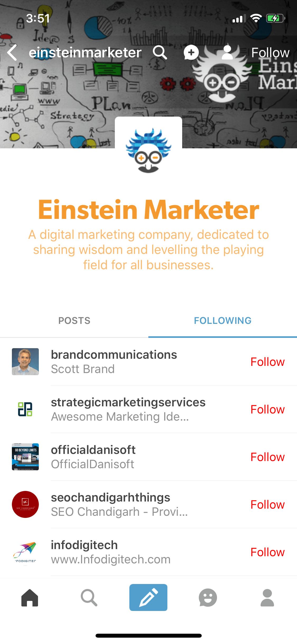Open infodigitech blog entry
This screenshot has height=644, width=297.
point(148,552)
